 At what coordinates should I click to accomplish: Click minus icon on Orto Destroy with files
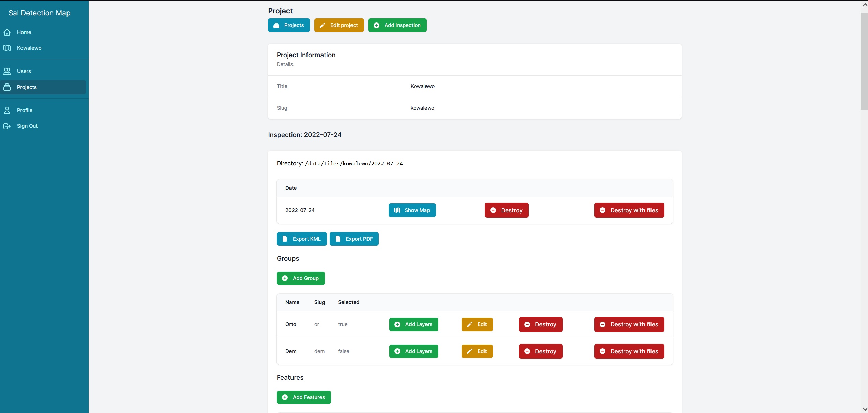(x=603, y=324)
